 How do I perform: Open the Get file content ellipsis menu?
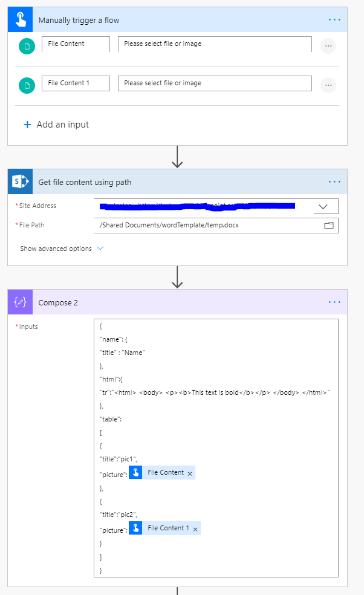[x=334, y=181]
